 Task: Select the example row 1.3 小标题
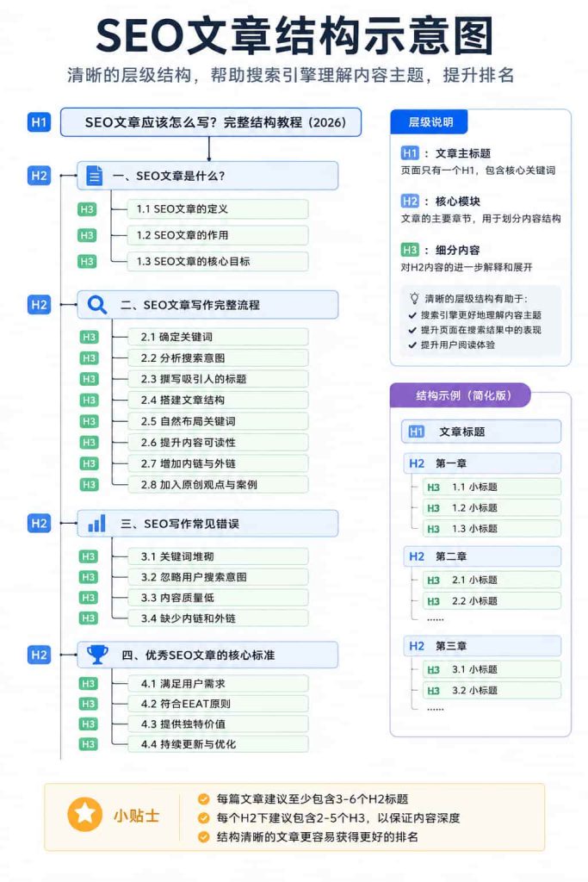point(492,529)
